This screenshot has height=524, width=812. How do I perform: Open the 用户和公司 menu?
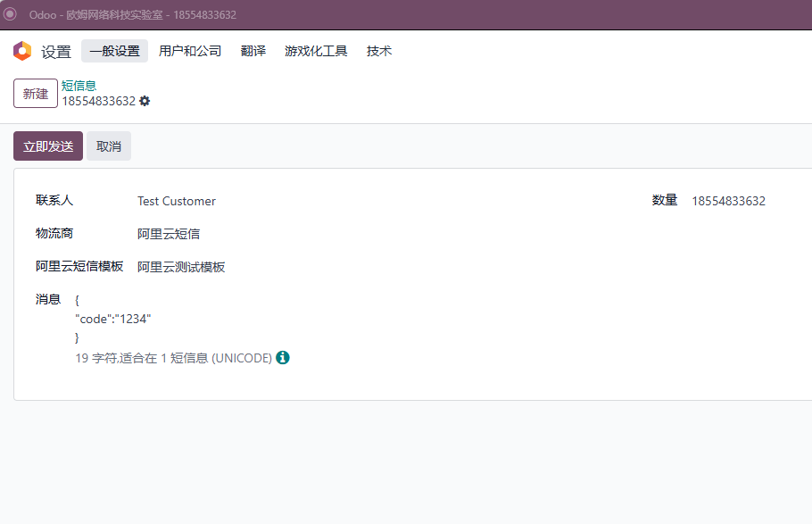tap(190, 51)
